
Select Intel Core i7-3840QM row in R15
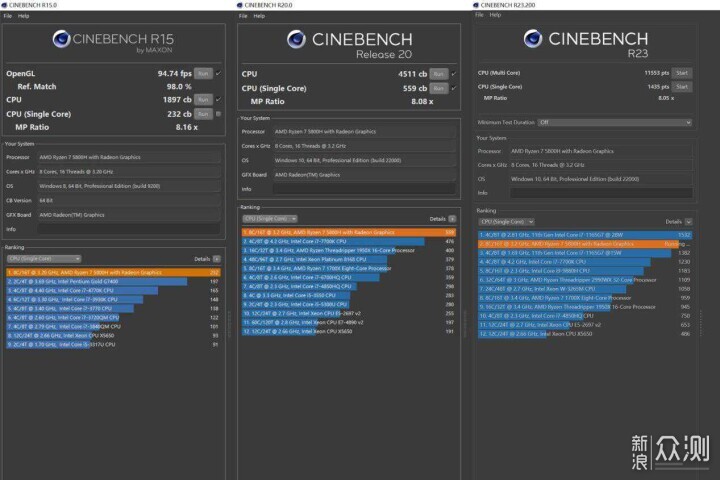pyautogui.click(x=113, y=327)
